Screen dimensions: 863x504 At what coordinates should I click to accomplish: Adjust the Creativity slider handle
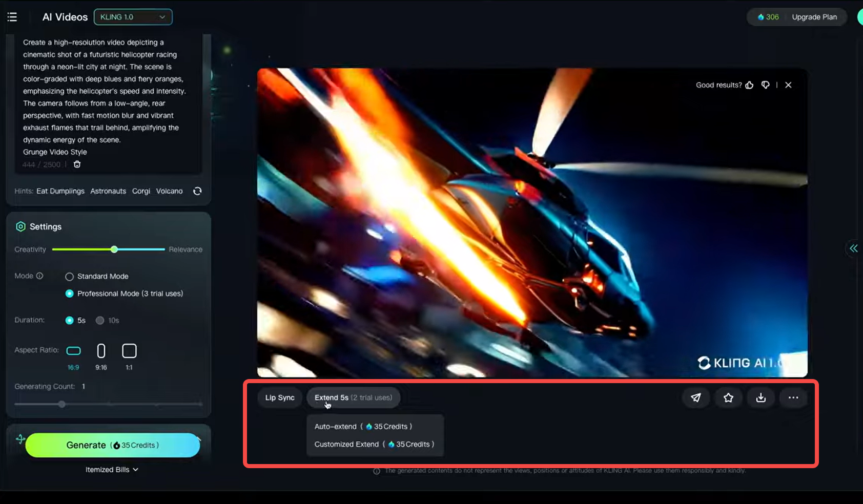pos(114,249)
